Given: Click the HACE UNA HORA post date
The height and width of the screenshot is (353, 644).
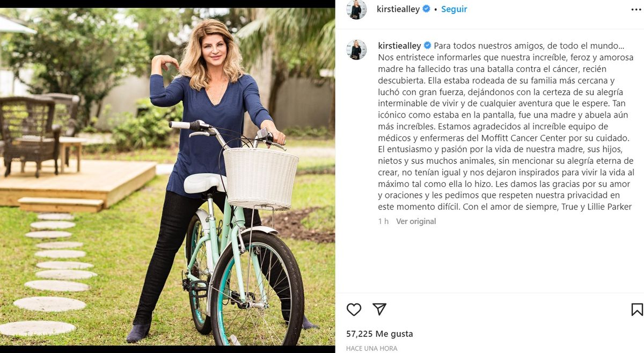Looking at the screenshot, I should (372, 349).
